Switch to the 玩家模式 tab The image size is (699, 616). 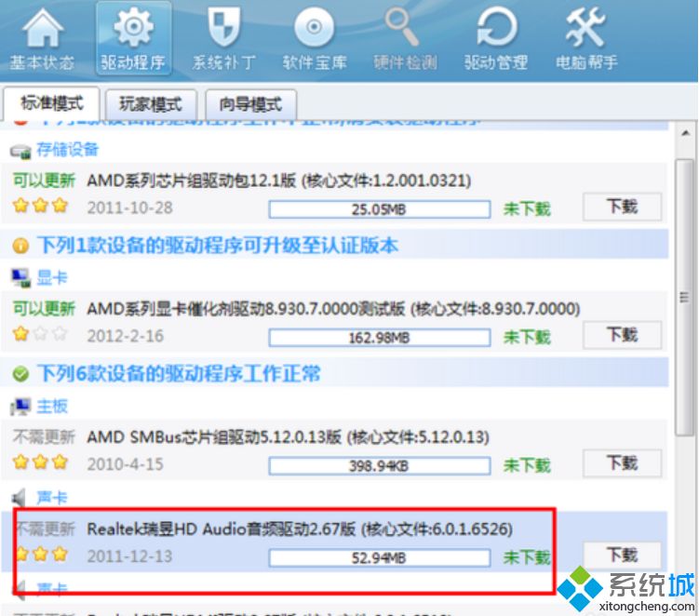pos(151,104)
